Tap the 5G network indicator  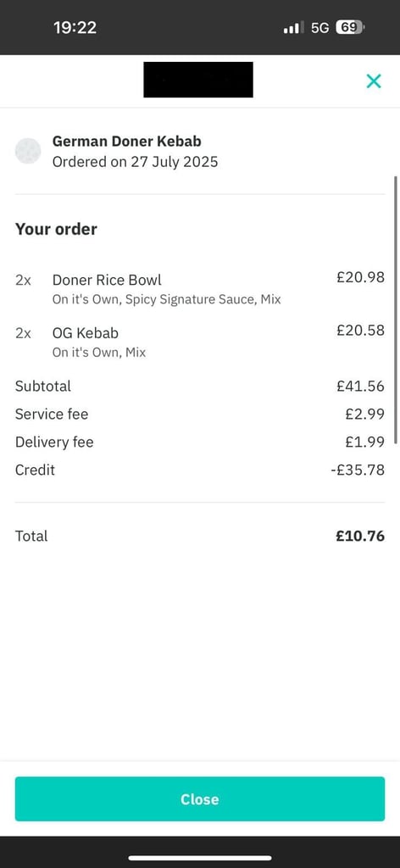pos(319,27)
